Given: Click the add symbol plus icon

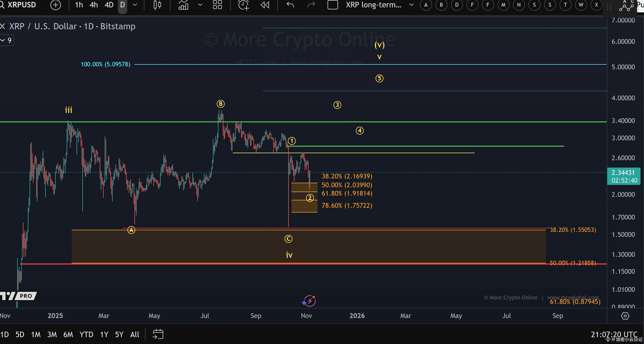Looking at the screenshot, I should coord(56,5).
